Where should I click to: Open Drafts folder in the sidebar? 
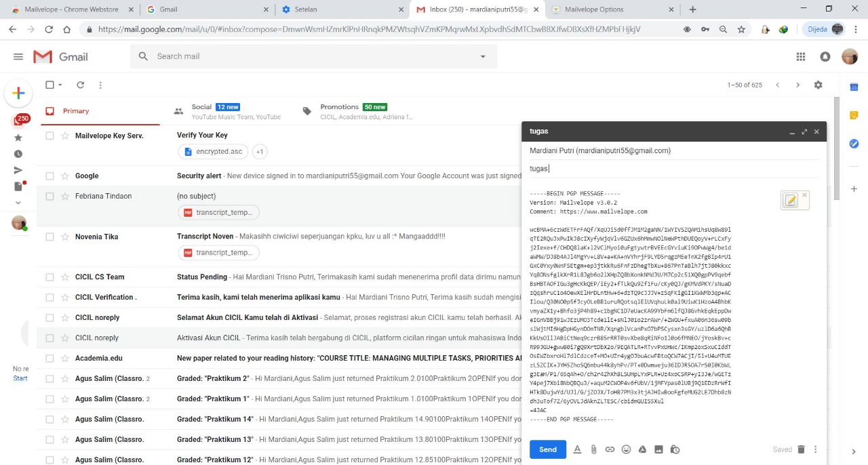pos(18,186)
